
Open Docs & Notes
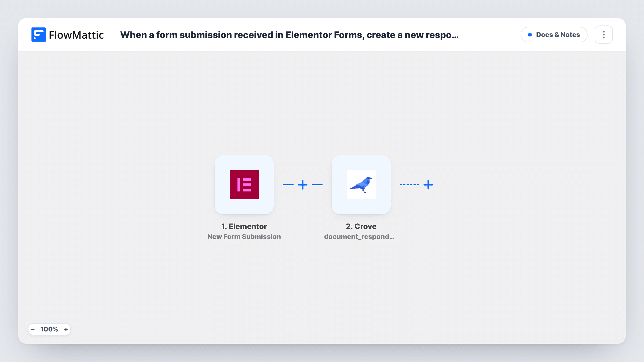click(x=554, y=35)
